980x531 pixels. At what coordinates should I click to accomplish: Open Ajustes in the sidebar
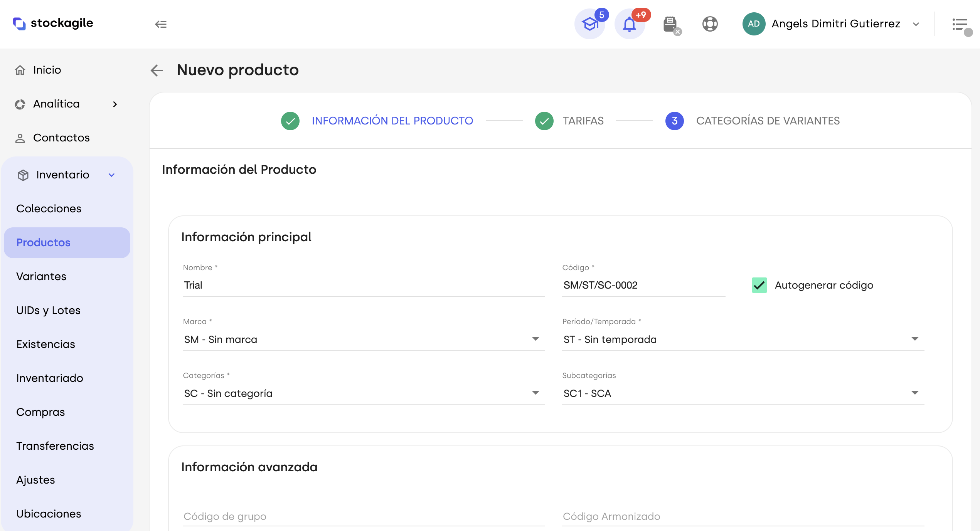click(36, 480)
